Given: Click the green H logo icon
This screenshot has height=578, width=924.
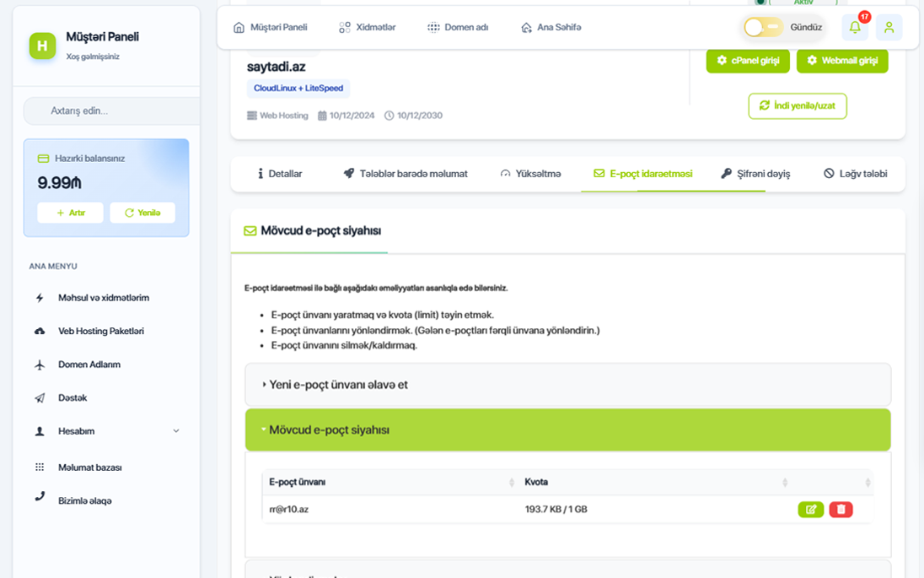Looking at the screenshot, I should click(42, 46).
